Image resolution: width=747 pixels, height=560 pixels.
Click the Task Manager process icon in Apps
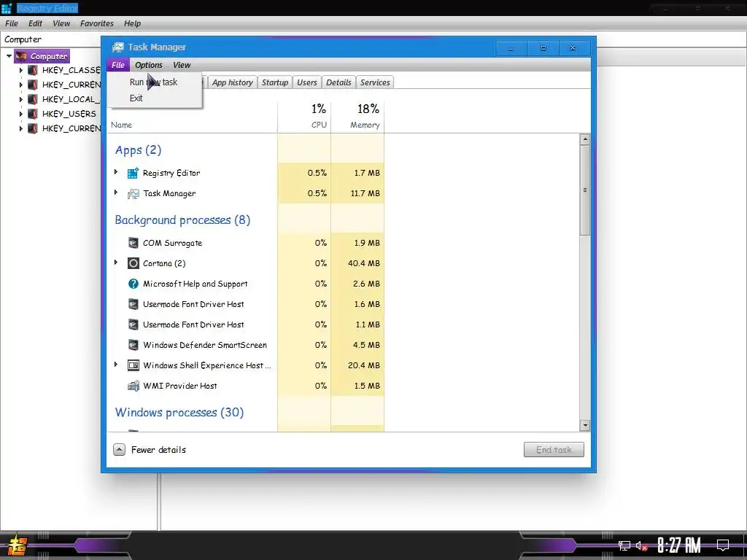(x=133, y=193)
